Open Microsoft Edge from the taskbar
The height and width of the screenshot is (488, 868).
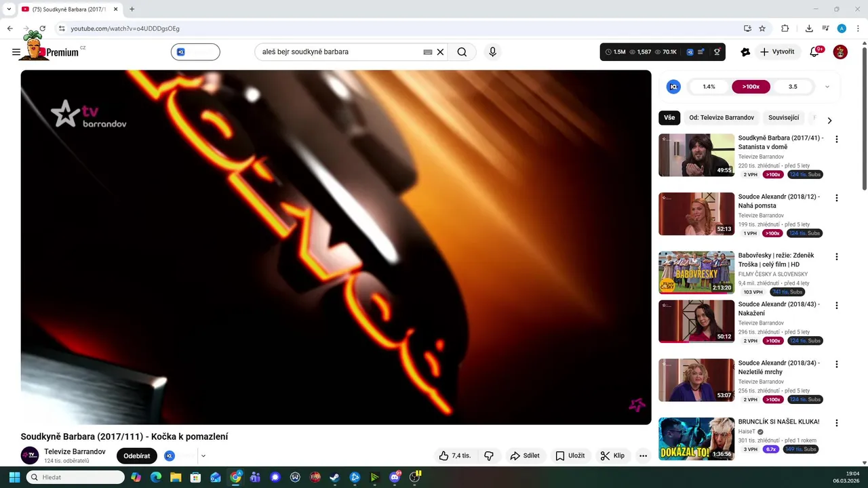[x=156, y=477]
